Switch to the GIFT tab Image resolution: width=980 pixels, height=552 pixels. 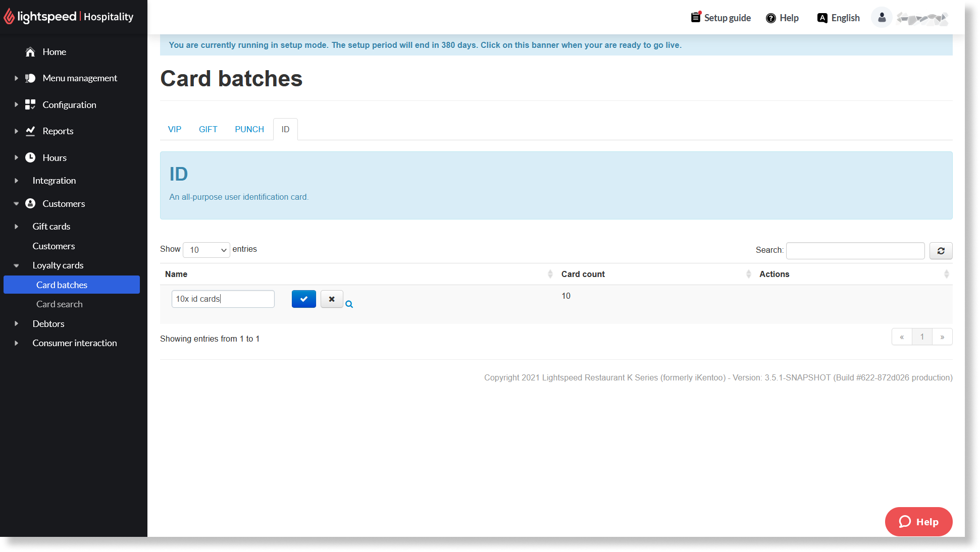coord(208,129)
